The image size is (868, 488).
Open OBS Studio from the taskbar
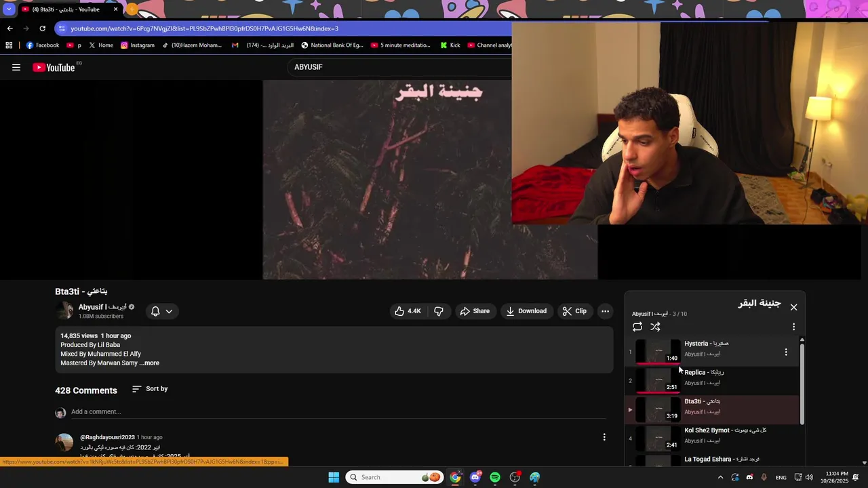point(515,477)
